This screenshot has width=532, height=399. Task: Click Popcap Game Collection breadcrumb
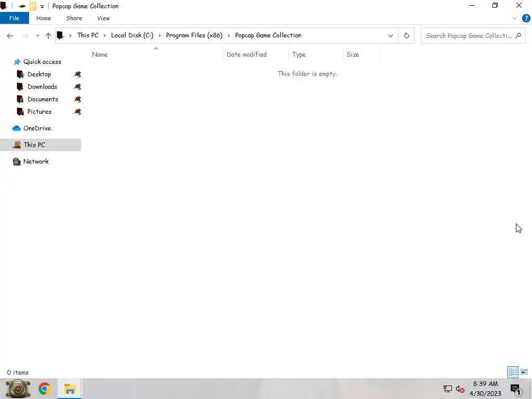(x=268, y=35)
